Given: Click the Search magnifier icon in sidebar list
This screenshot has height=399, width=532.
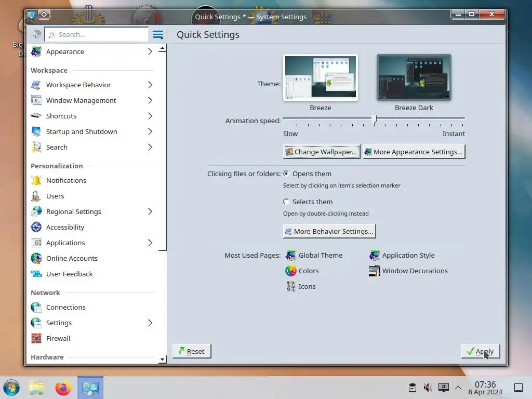Looking at the screenshot, I should [36, 147].
